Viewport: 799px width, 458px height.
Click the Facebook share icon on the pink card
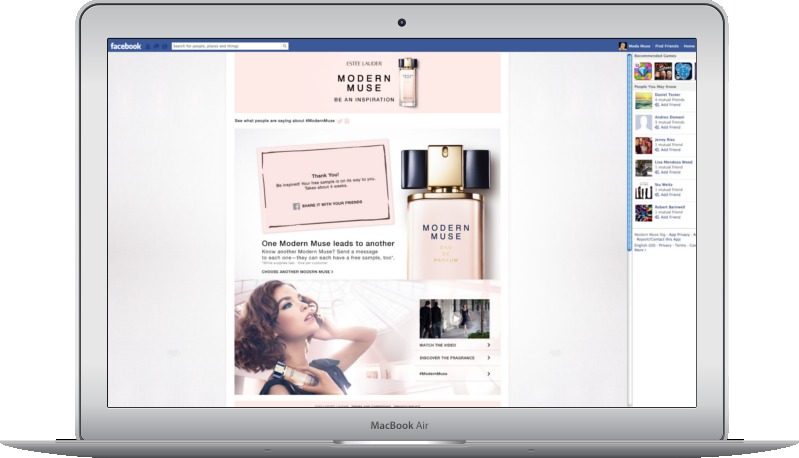click(x=296, y=206)
